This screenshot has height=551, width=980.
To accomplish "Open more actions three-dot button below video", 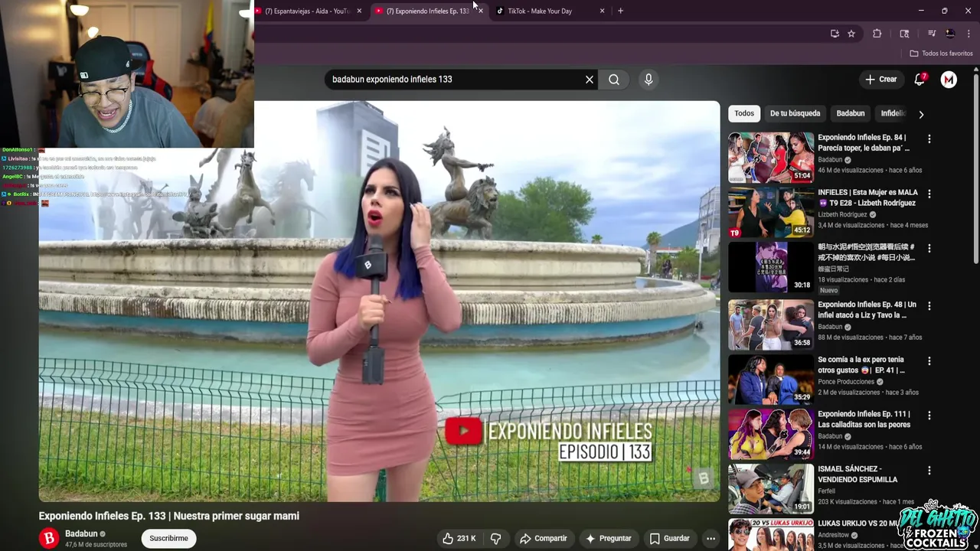I will (x=710, y=539).
